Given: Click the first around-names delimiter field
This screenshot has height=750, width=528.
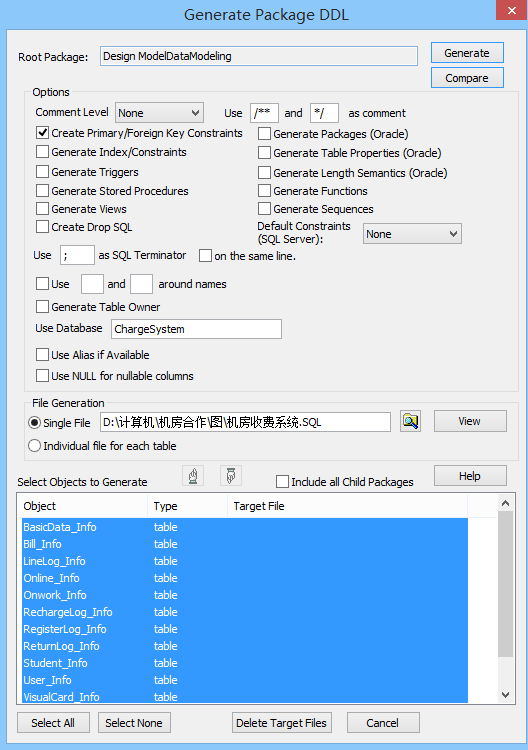Looking at the screenshot, I should click(x=92, y=284).
